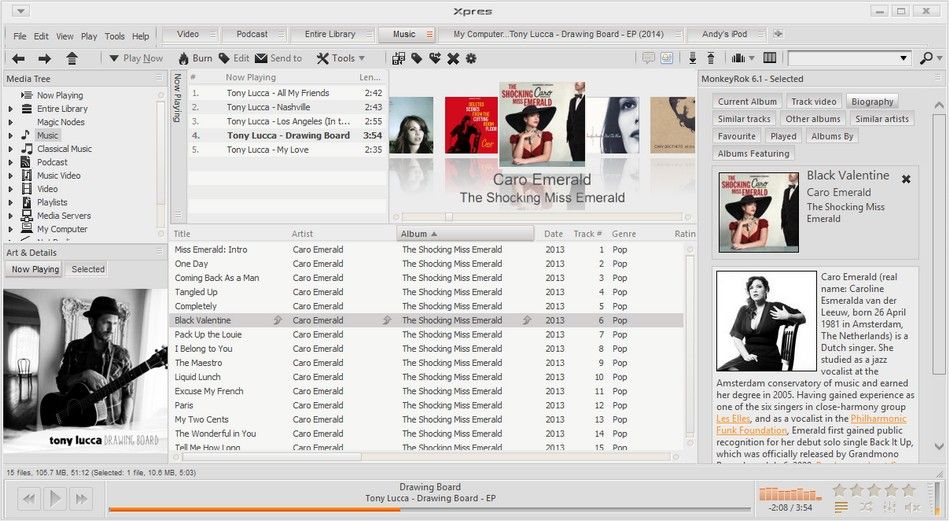The image size is (949, 521).
Task: Click the Burn flame icon
Action: (183, 59)
